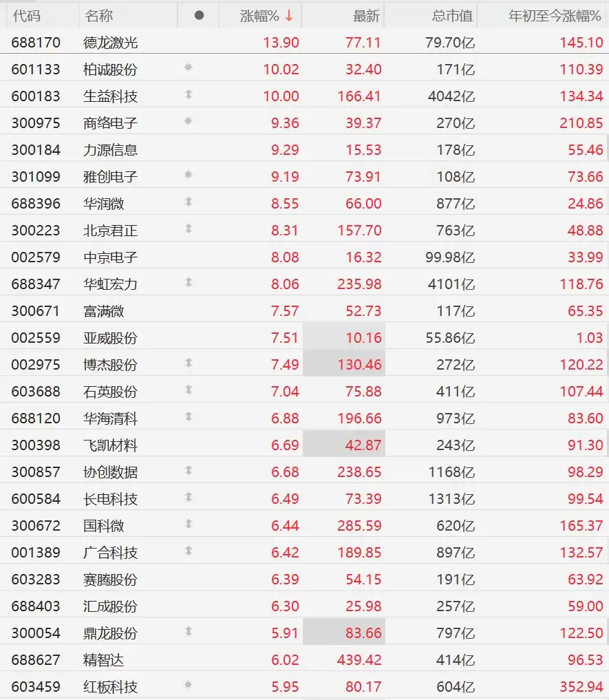Click the arrow marker beside 北京君正
Screen dimensions: 609x700
click(x=189, y=229)
